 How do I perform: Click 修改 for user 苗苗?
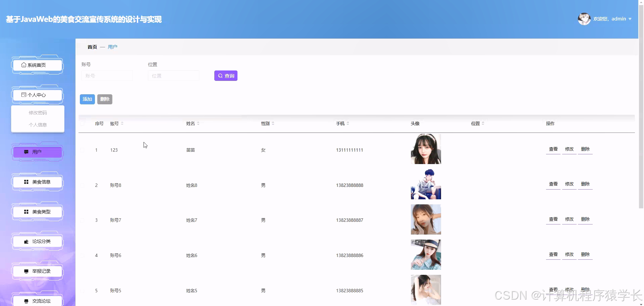569,149
